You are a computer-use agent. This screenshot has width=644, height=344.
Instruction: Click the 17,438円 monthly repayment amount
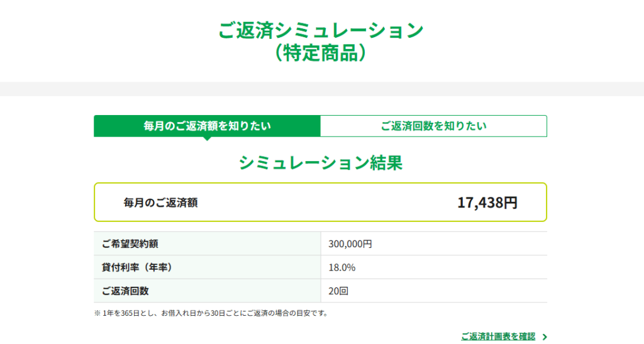pos(487,203)
